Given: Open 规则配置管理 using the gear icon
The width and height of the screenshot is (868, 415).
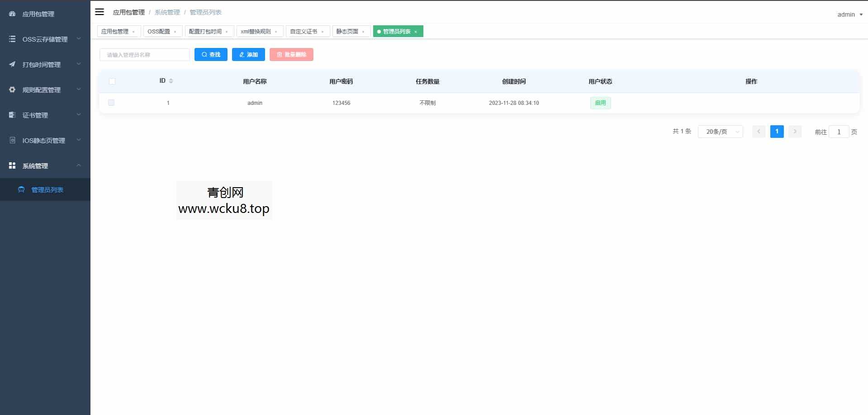Looking at the screenshot, I should (x=12, y=90).
